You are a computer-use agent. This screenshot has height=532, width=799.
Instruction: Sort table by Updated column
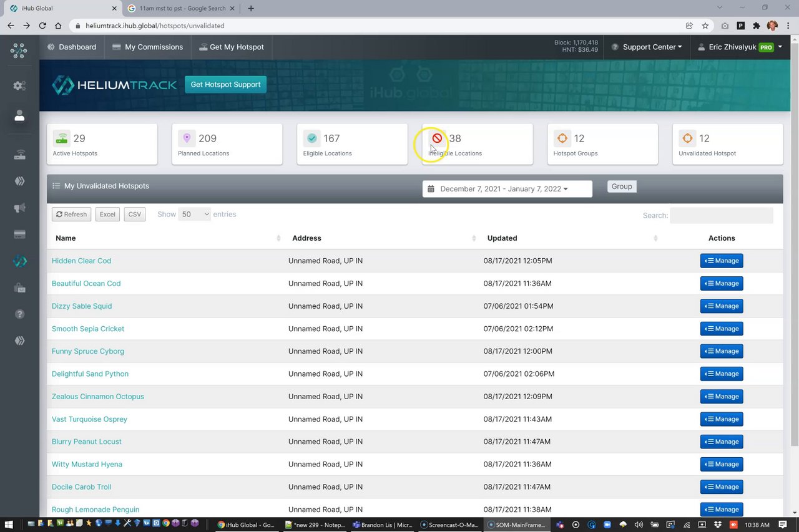[571, 238]
